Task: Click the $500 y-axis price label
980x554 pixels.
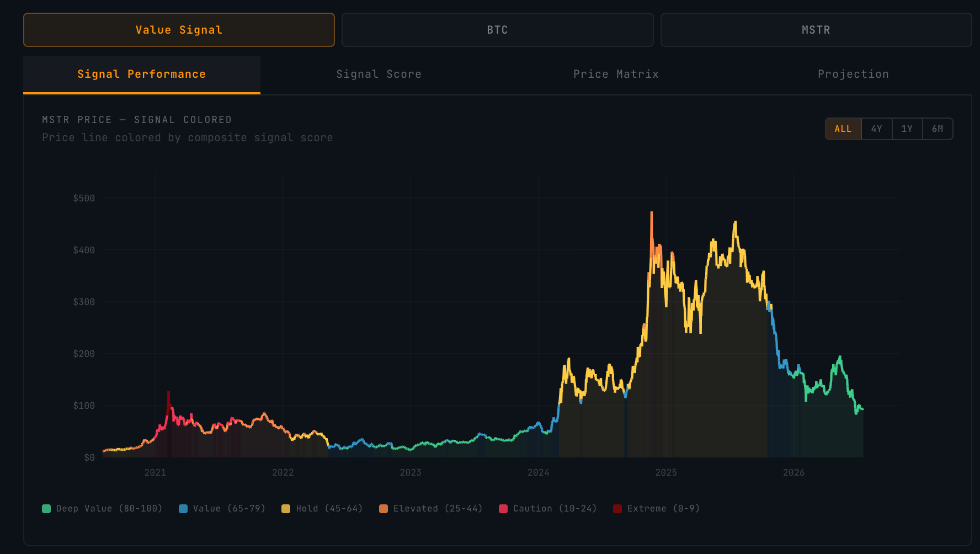Action: 84,198
